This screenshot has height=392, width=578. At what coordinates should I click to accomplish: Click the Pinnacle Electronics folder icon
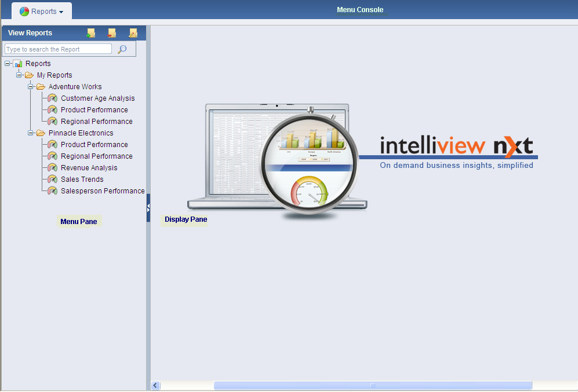point(41,133)
